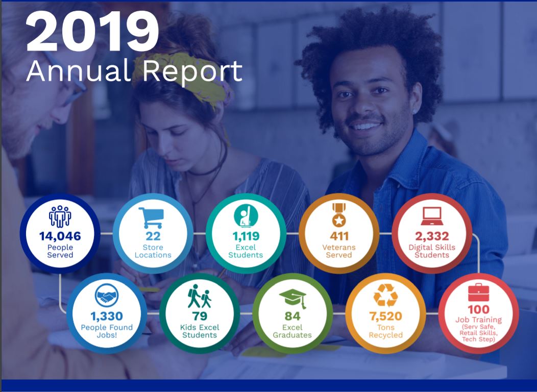Click the graduation cap icon

pyautogui.click(x=293, y=299)
